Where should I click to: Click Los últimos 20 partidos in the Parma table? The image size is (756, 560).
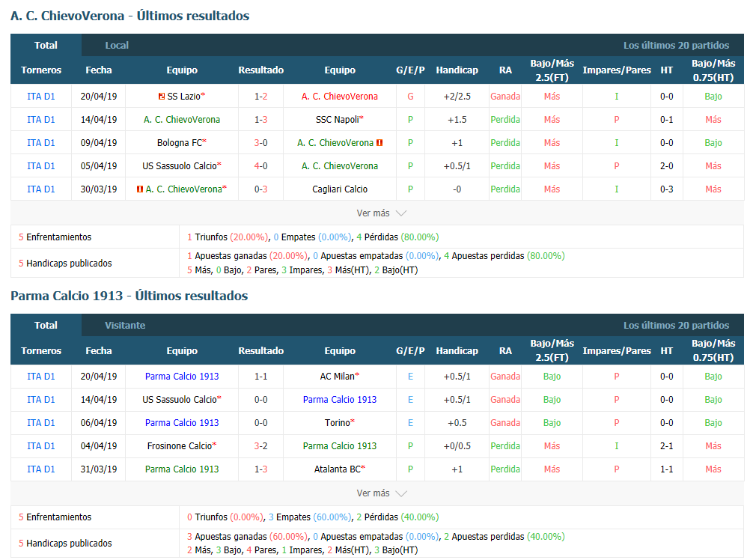pos(676,326)
